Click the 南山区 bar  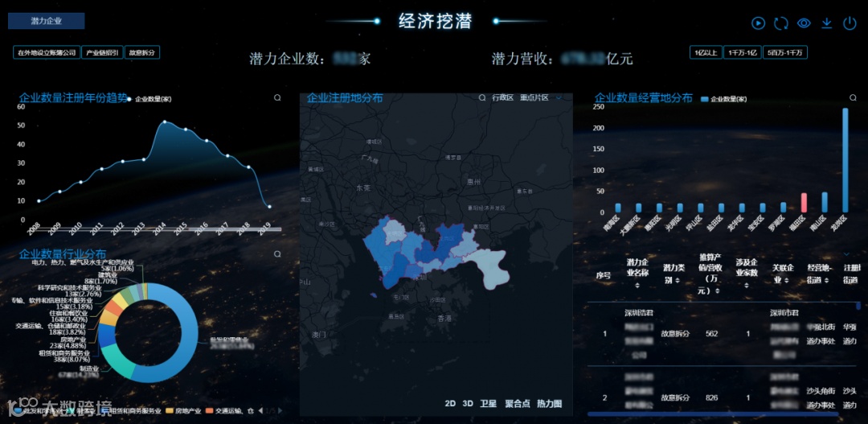(825, 202)
